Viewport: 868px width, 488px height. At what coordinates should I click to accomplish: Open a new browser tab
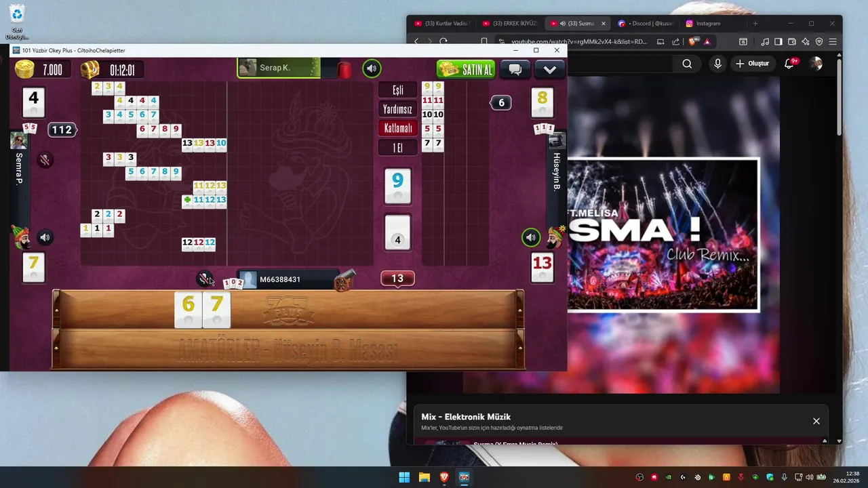coord(755,23)
